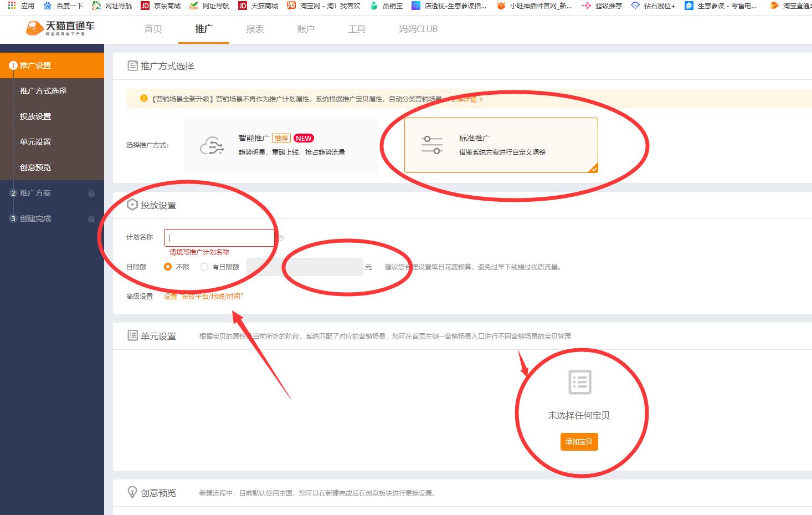Click the lock icon beside 创建完成
The width and height of the screenshot is (812, 515).
click(x=90, y=218)
